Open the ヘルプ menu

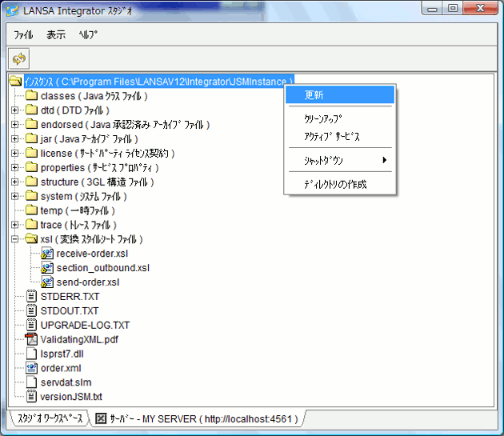pos(88,34)
